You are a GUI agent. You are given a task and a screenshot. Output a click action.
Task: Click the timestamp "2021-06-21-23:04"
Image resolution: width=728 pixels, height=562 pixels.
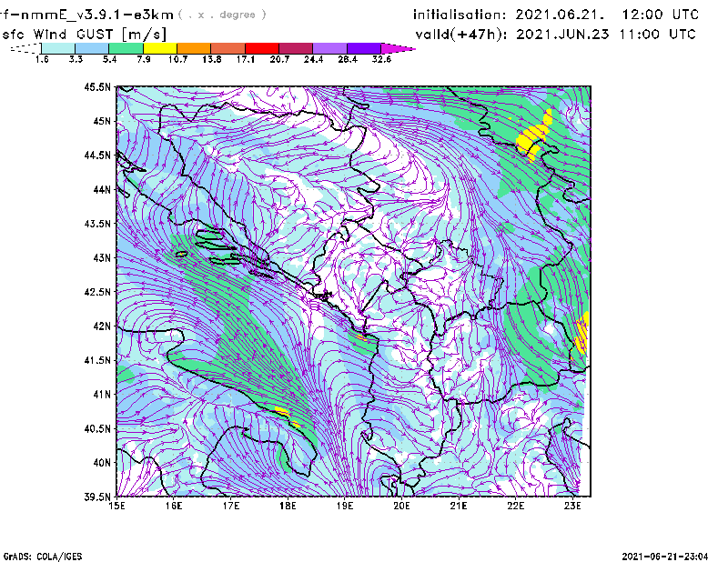point(665,557)
